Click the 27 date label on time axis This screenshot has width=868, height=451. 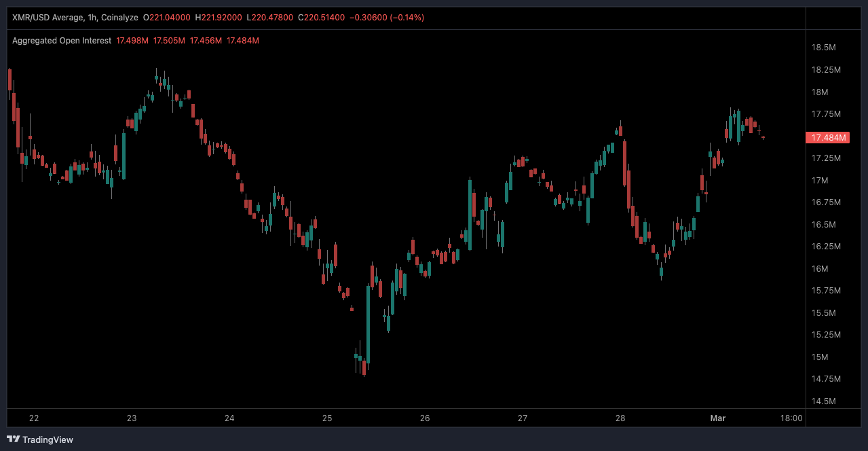click(523, 418)
